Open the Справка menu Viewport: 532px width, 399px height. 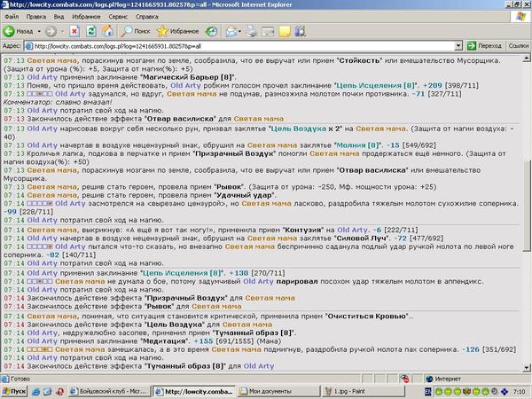click(x=147, y=16)
